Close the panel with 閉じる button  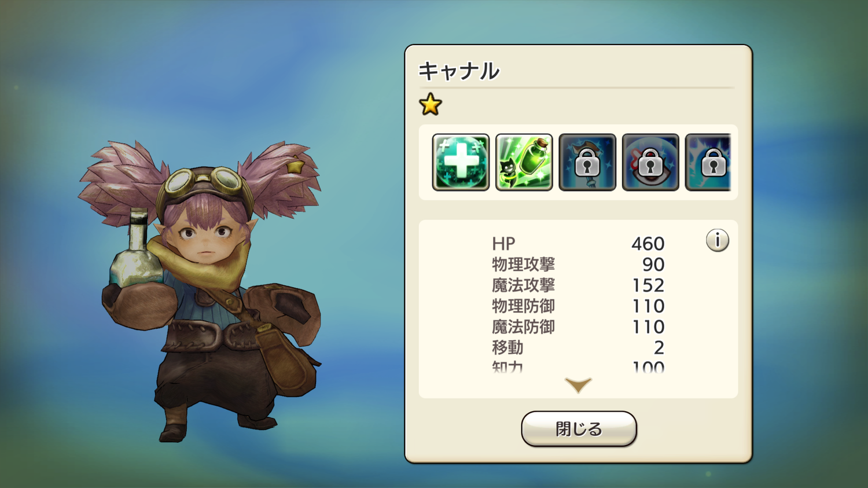579,429
